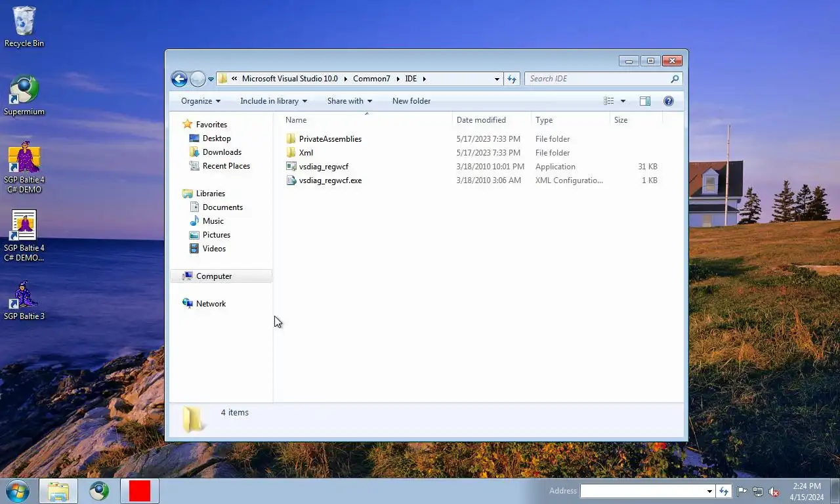The width and height of the screenshot is (840, 504).
Task: Open Downloads under Favorites
Action: pos(222,152)
